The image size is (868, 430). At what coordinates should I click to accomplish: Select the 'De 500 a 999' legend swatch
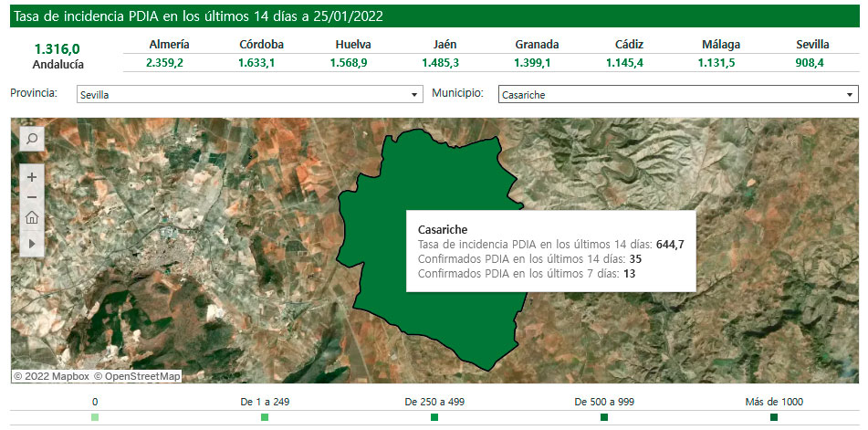pyautogui.click(x=604, y=417)
